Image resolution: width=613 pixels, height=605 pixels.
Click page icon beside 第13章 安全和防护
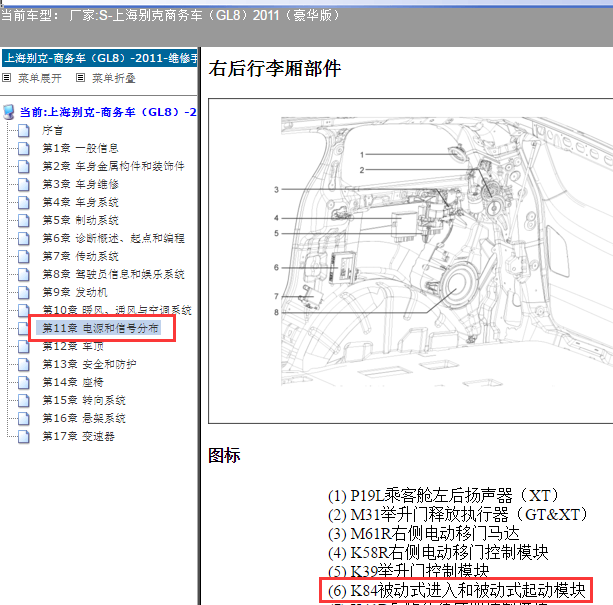point(24,364)
